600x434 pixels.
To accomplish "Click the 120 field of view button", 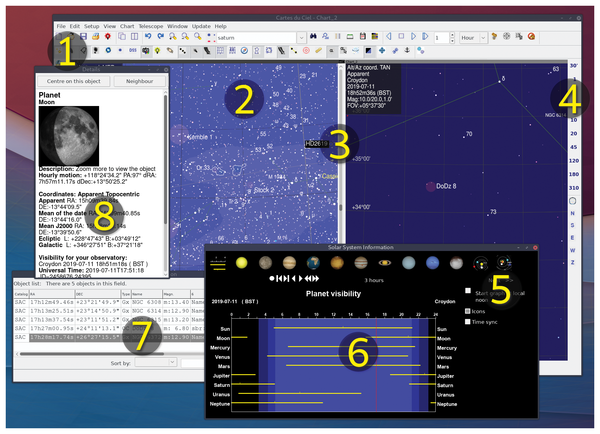I will (x=573, y=161).
